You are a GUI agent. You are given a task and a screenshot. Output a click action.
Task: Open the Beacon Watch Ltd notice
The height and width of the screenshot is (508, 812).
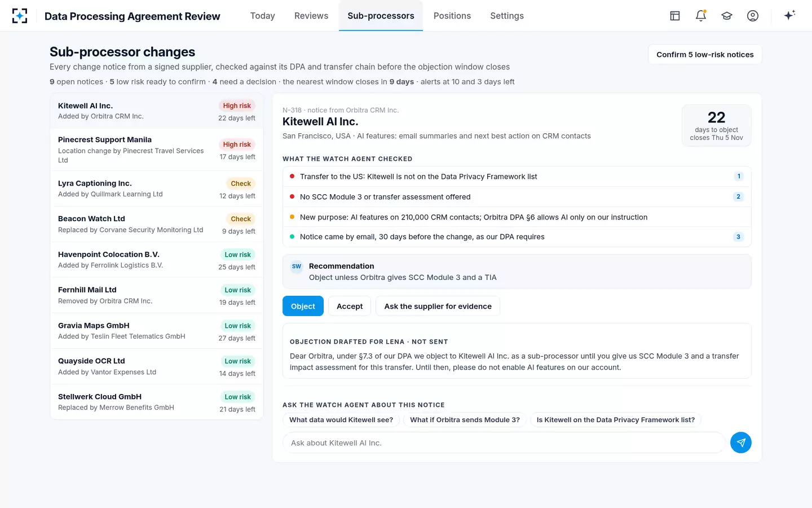[x=157, y=225]
